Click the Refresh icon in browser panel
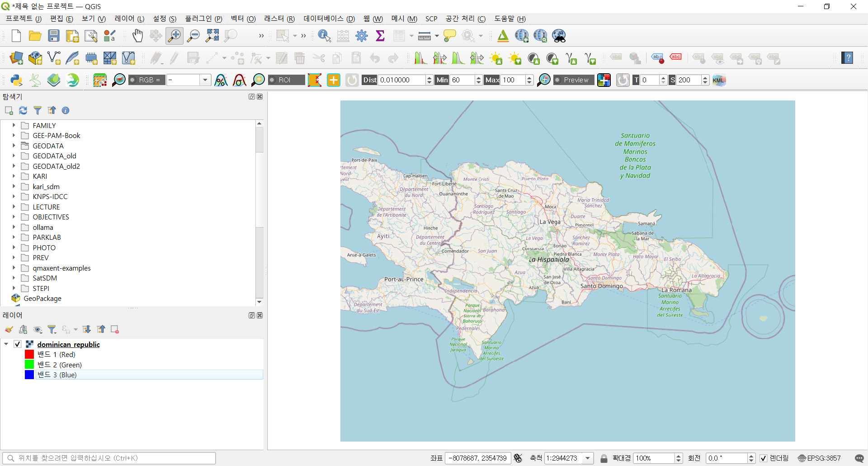Image resolution: width=868 pixels, height=466 pixels. click(x=23, y=110)
